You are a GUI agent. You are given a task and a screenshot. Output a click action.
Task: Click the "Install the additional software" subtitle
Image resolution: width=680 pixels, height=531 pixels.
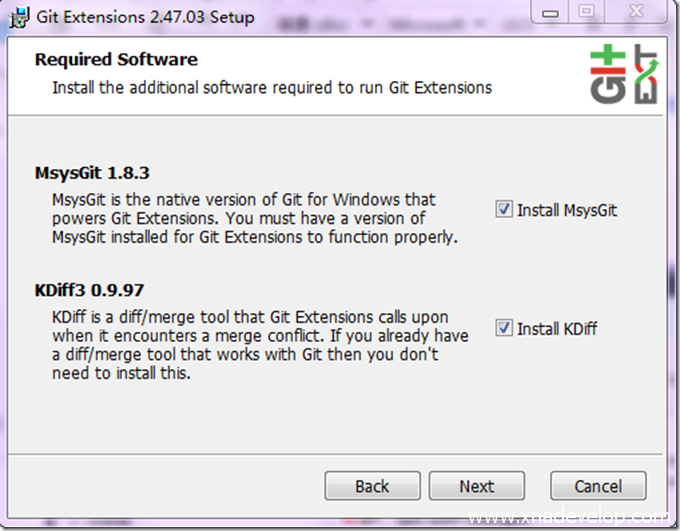tap(272, 87)
